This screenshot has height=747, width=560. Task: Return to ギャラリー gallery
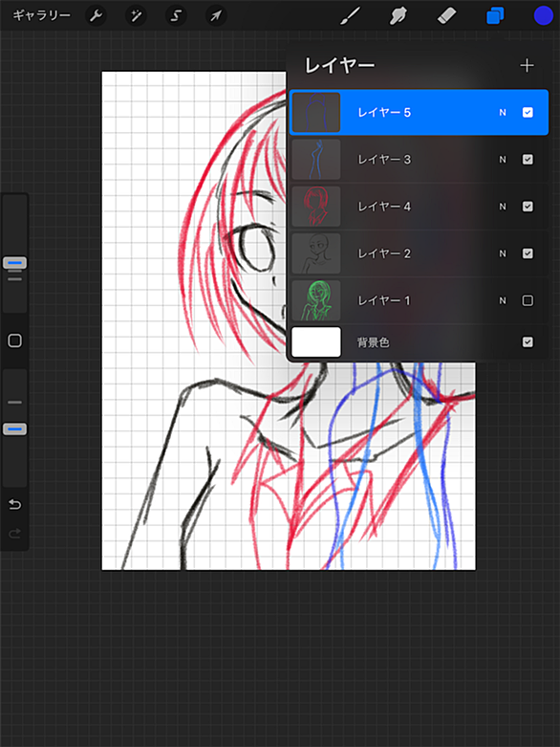(41, 15)
